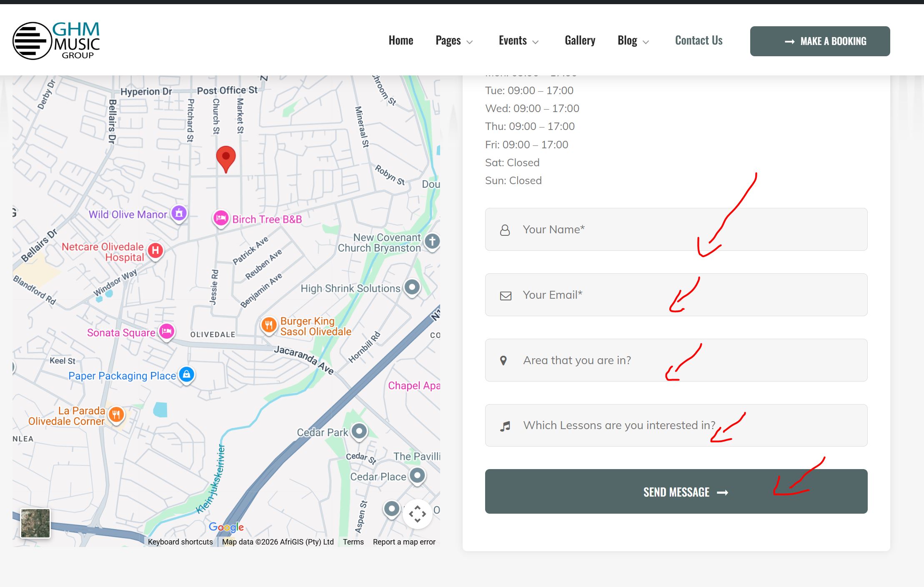Expand the Blog dropdown menu
The height and width of the screenshot is (587, 924).
click(633, 41)
